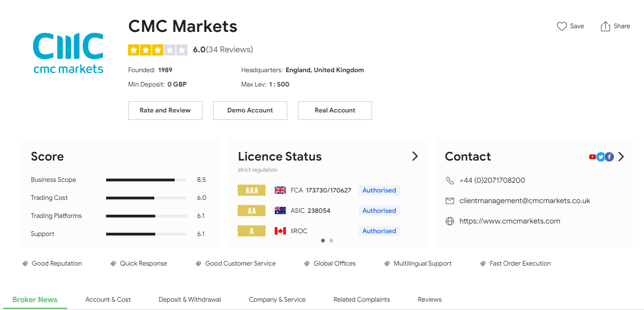This screenshot has height=310, width=644.
Task: Click the globe website icon
Action: click(x=449, y=221)
